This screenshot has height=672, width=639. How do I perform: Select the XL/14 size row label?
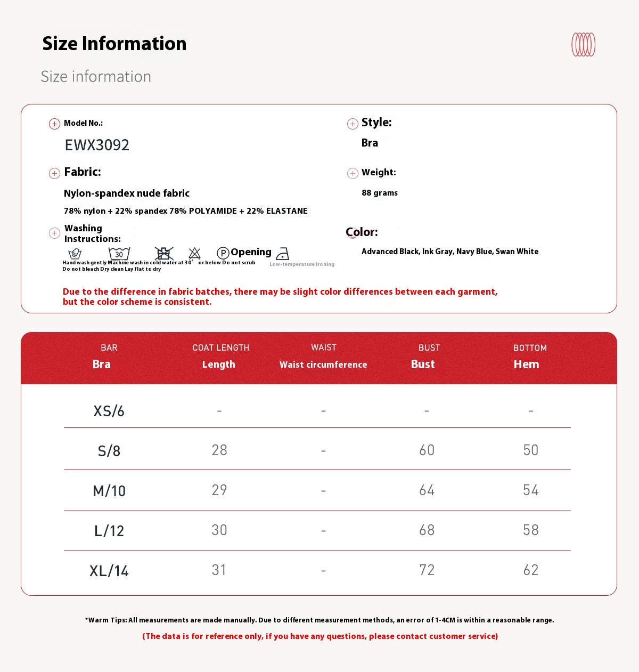pos(109,571)
